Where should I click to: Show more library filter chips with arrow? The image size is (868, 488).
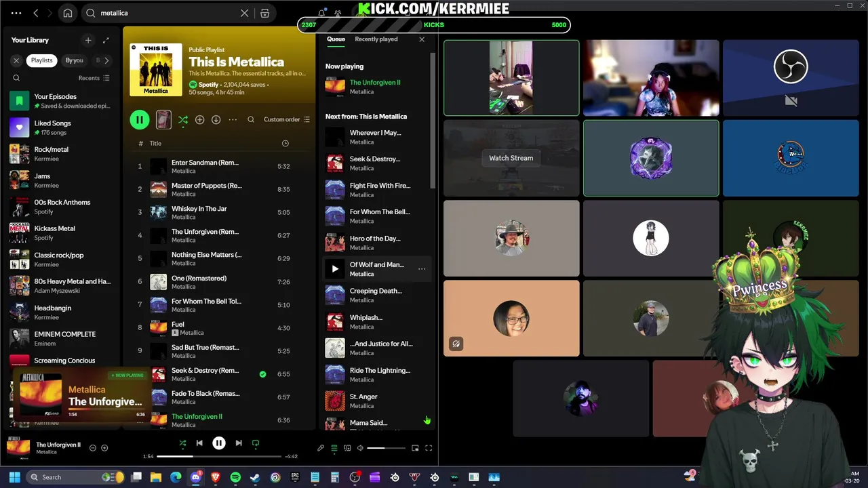pos(106,60)
